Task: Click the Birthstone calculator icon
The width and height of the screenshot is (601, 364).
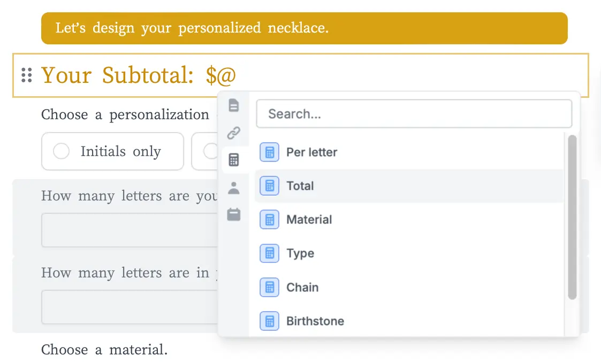Action: pyautogui.click(x=269, y=321)
